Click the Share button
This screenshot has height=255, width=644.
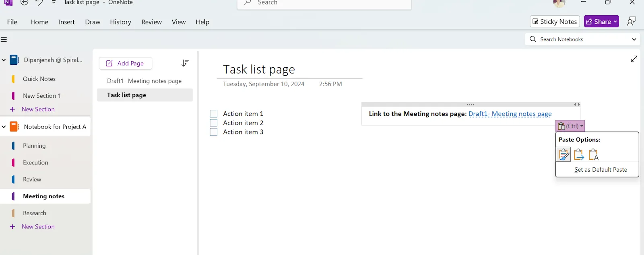click(x=601, y=22)
